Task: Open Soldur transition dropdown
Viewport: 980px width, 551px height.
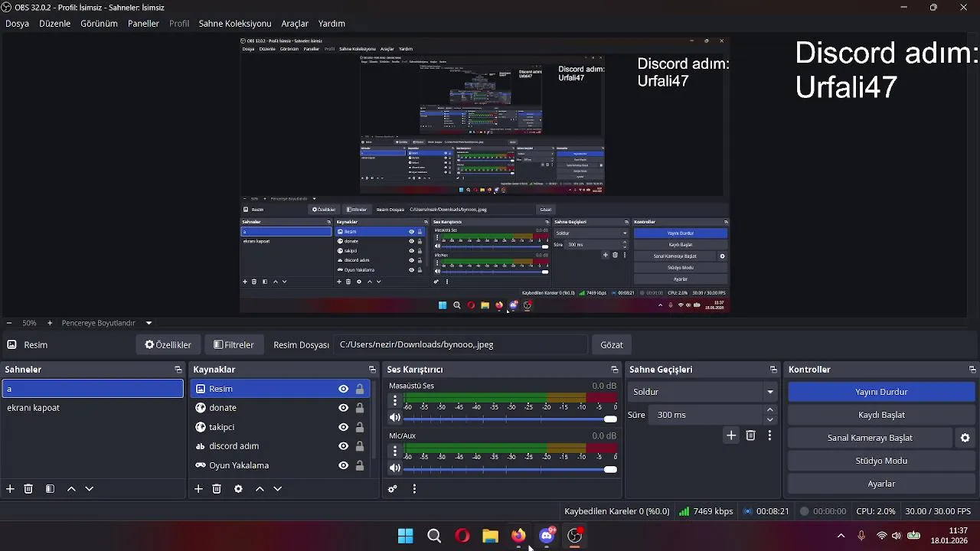Action: click(703, 392)
